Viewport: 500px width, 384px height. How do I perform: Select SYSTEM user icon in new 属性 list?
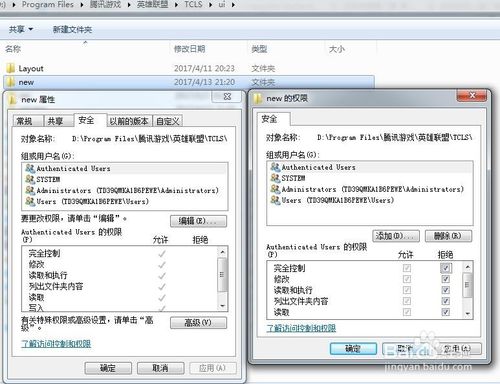(30, 179)
